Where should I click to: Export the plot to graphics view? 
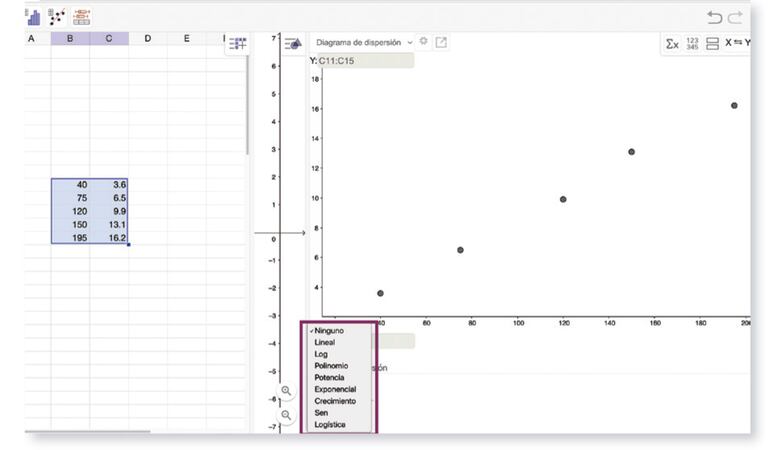[x=441, y=42]
